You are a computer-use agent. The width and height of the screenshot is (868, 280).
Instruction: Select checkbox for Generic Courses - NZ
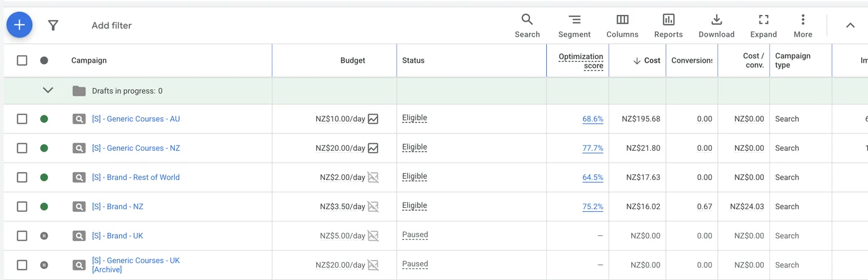click(22, 148)
